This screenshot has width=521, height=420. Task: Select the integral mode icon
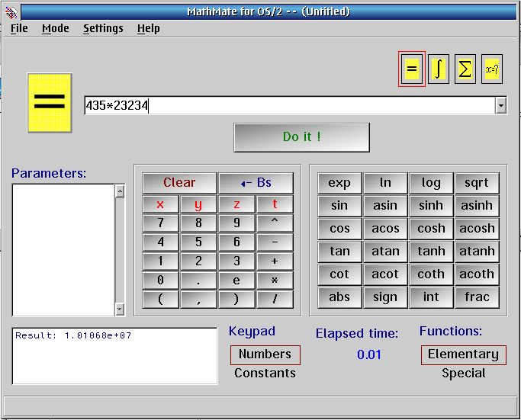tap(438, 69)
